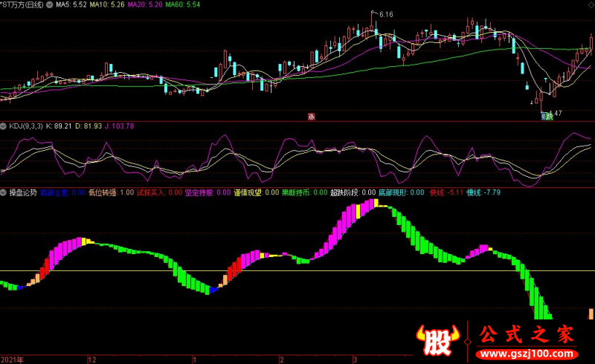Screen dimensions: 595x364
Task: Click the KDJ(9,3,3) indicator name
Action: click(x=26, y=126)
